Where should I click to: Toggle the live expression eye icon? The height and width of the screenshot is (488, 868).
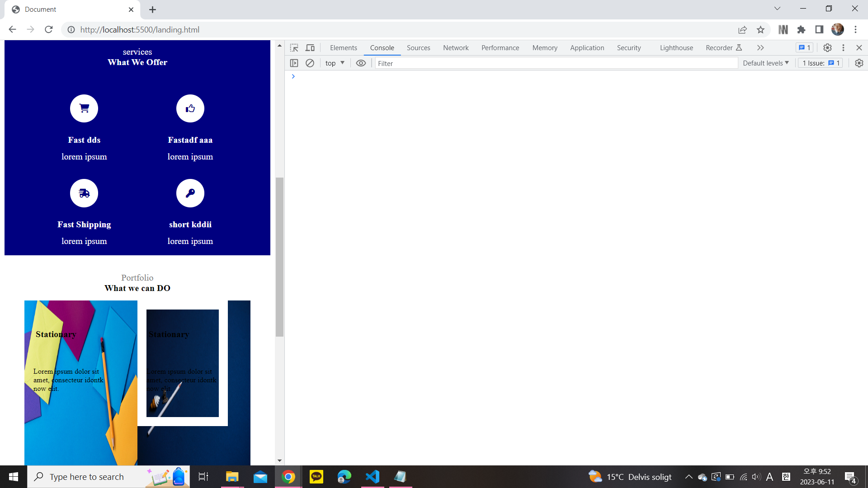(361, 63)
